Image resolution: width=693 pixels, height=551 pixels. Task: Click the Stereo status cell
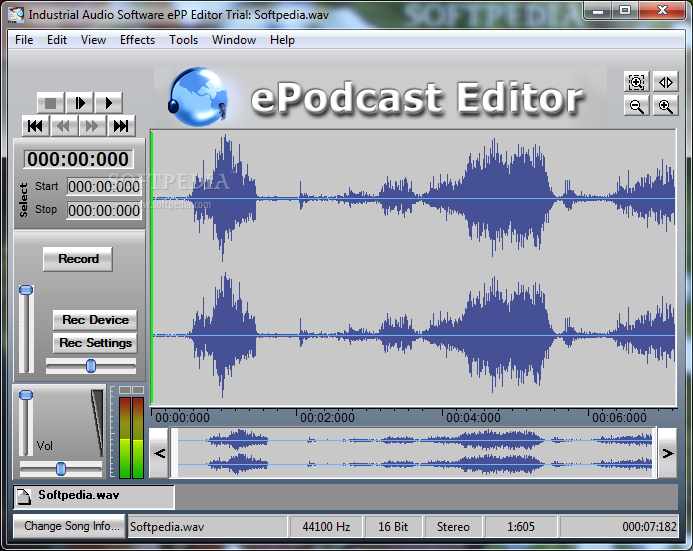pyautogui.click(x=453, y=527)
